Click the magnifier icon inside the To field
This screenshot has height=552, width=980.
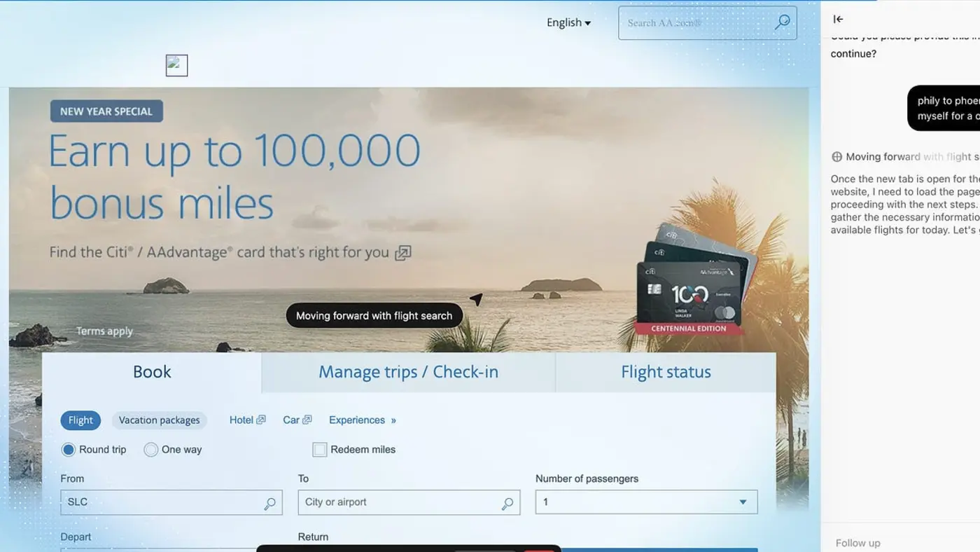507,502
